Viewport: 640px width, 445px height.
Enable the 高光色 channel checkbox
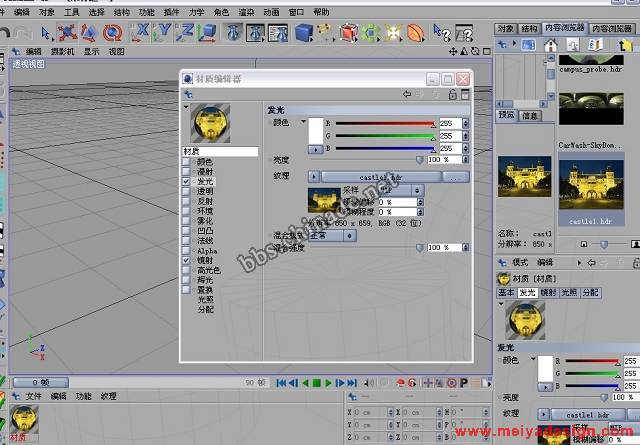(186, 270)
